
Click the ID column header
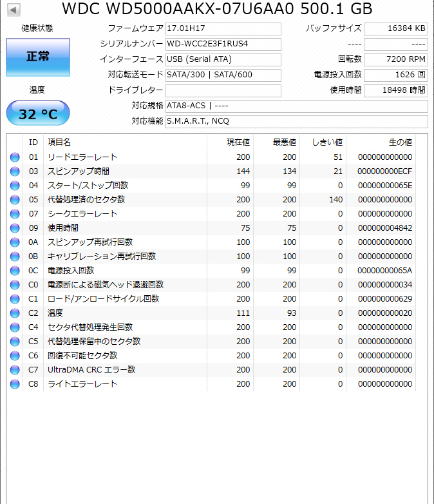[33, 142]
